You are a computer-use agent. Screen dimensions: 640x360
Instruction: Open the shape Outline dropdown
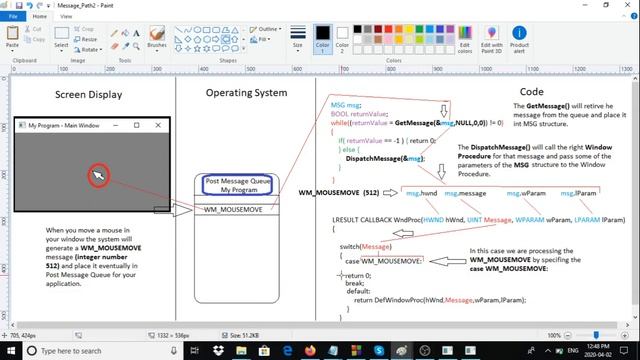click(265, 29)
